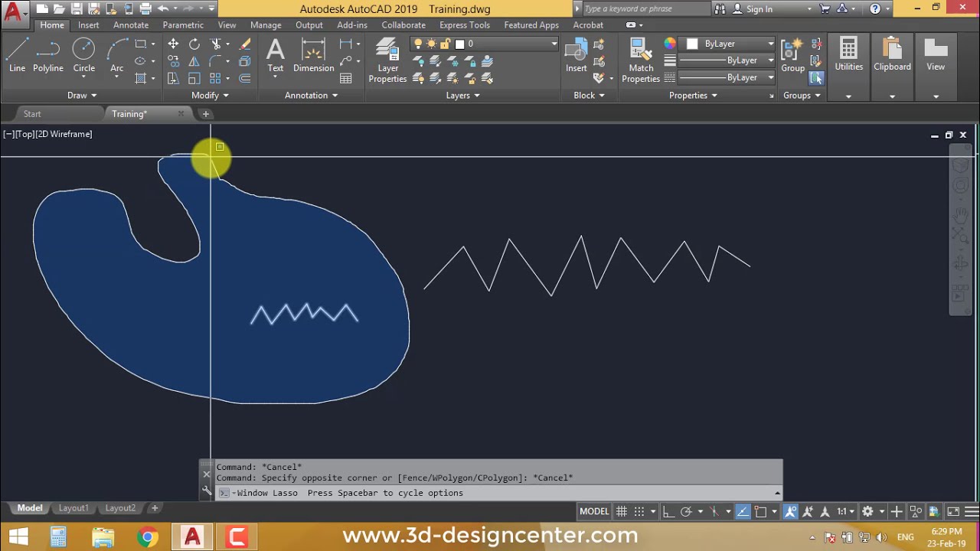Select the Line tool
Screen dimensions: 980x551
pos(17,55)
